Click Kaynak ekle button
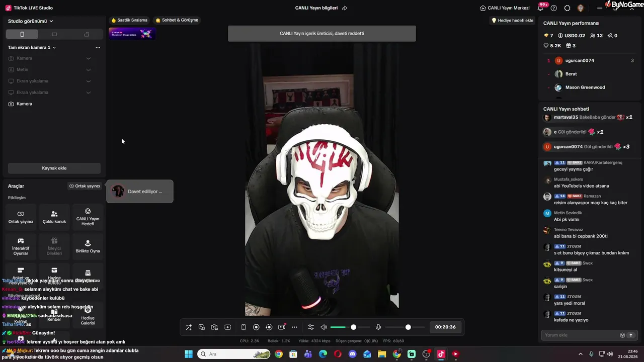Viewport: 644px width, 362px height. pos(54,168)
